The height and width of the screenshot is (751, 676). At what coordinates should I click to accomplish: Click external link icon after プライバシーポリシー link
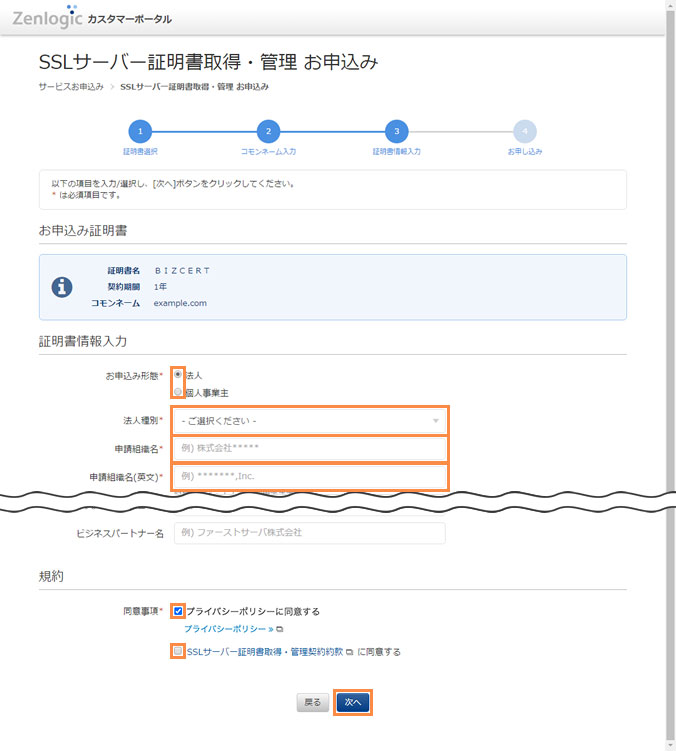(280, 629)
